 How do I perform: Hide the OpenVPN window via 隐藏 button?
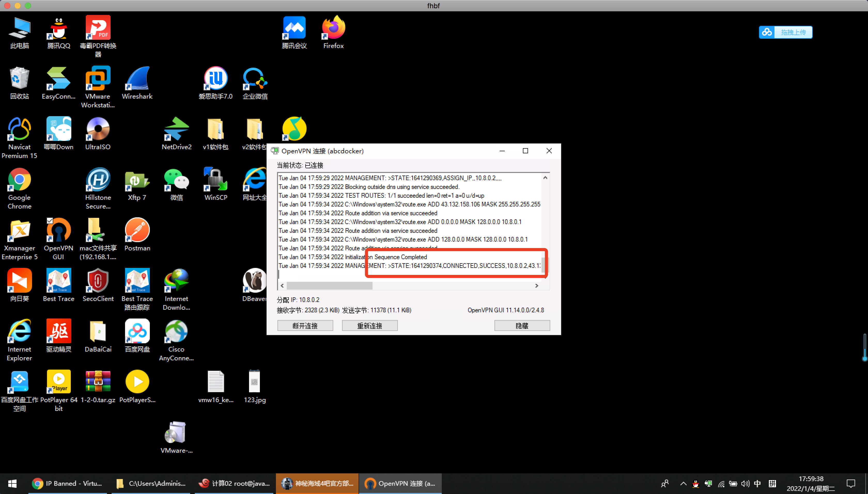tap(522, 325)
